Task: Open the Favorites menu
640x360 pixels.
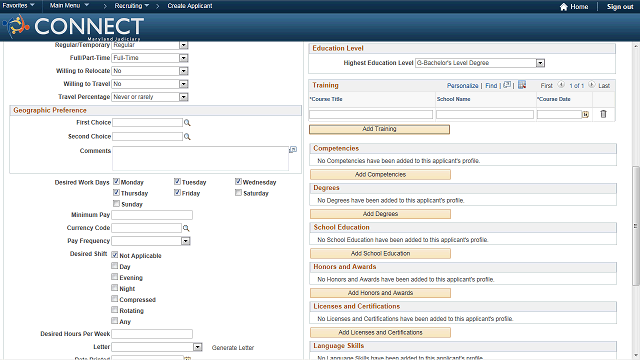Action: tap(18, 6)
